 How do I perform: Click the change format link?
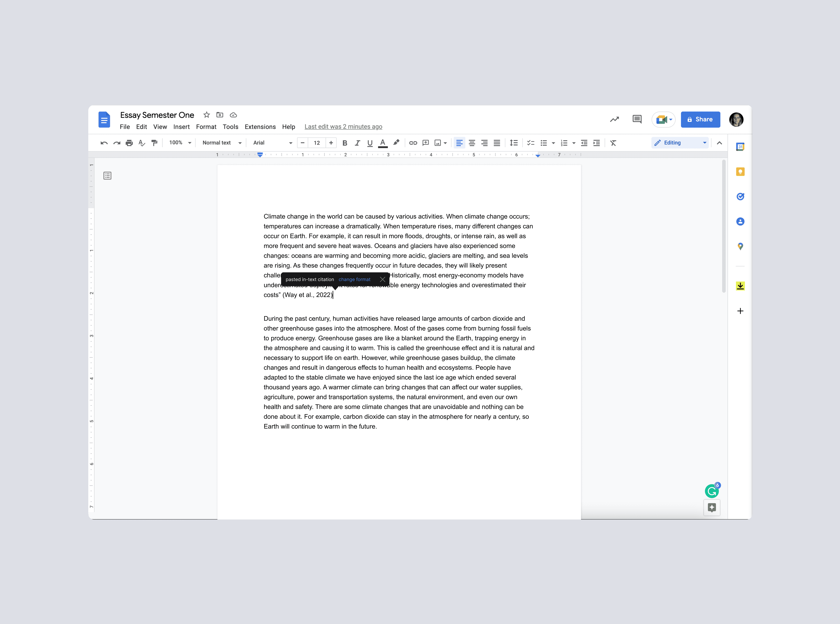(354, 279)
